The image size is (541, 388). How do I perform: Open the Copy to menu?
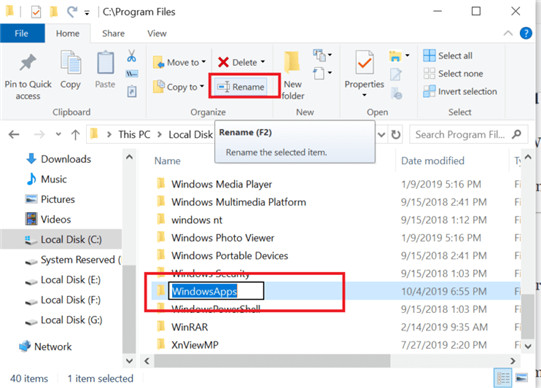pyautogui.click(x=178, y=87)
